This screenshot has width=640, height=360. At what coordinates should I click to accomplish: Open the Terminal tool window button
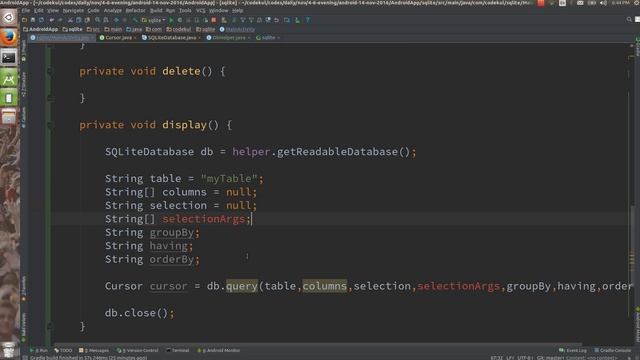pos(178,350)
